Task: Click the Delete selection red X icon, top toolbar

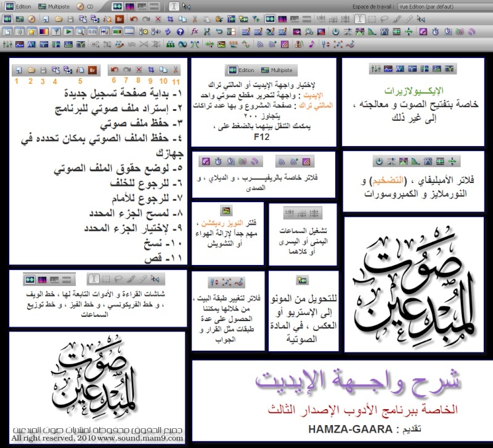Action: pos(158,19)
